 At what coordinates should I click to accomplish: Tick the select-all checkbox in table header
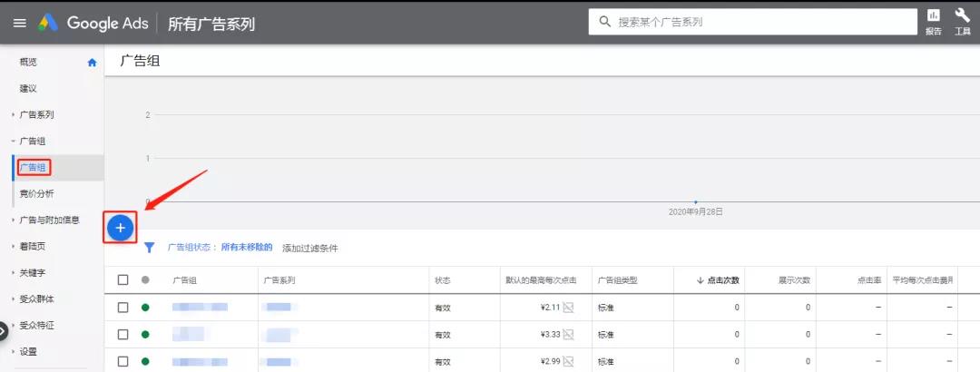coord(123,280)
